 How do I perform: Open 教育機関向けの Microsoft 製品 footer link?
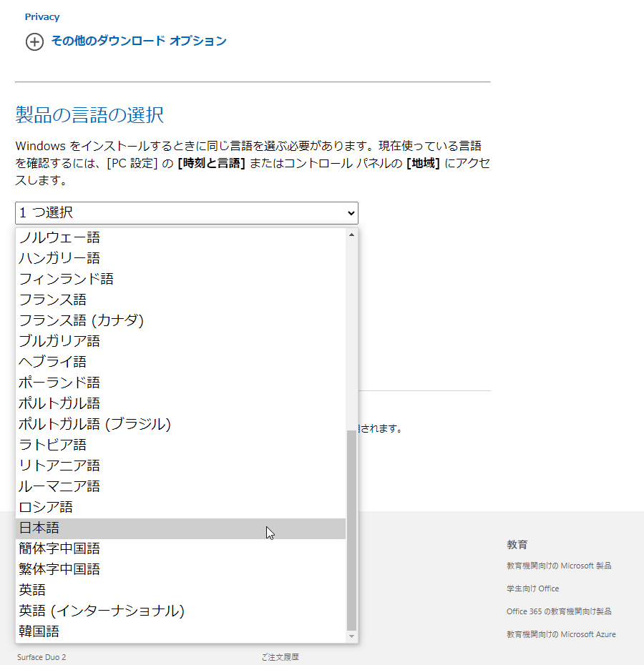(559, 566)
